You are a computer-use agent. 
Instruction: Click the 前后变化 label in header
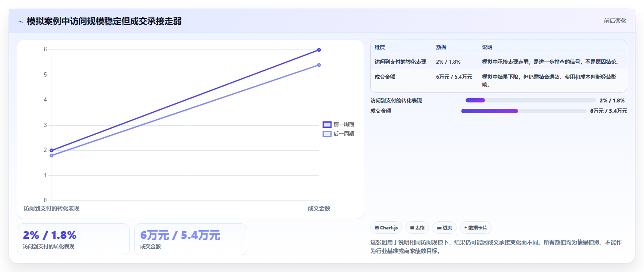[615, 21]
